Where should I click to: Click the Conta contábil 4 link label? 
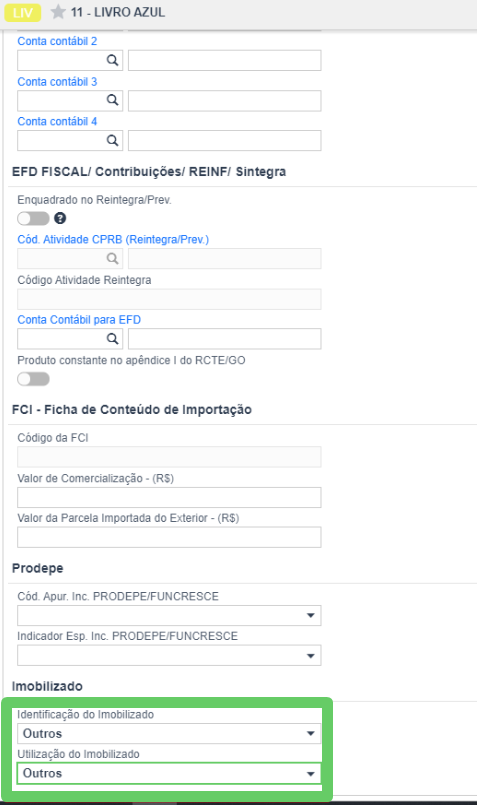point(57,122)
